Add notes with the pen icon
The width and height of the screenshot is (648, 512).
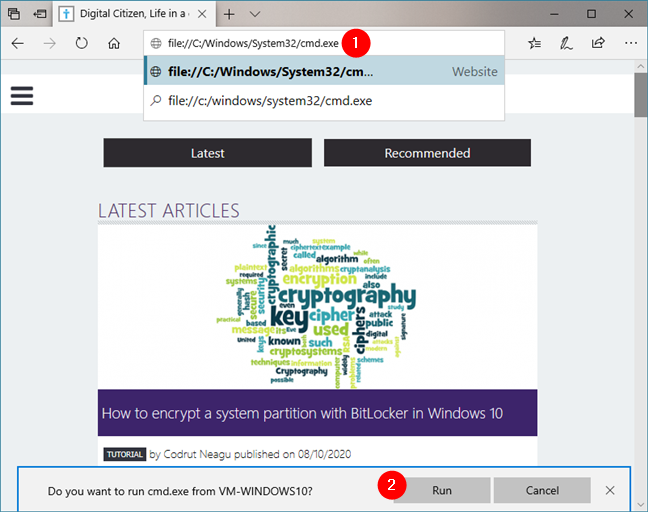pyautogui.click(x=566, y=43)
